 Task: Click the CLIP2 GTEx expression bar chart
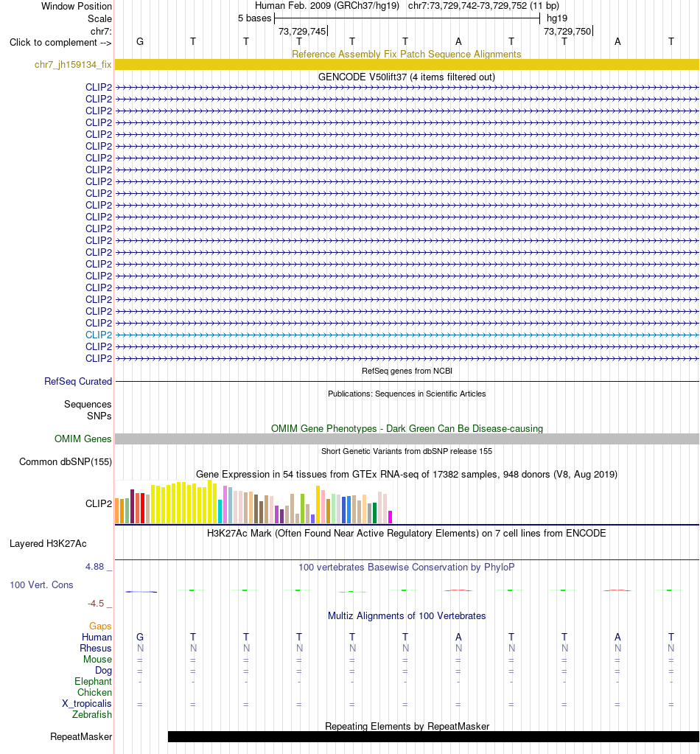point(254,501)
